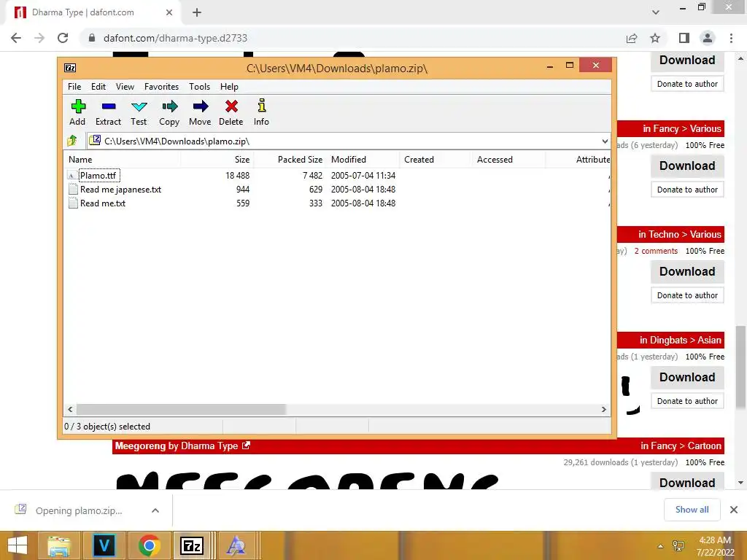Click Donate to author under Dingbats > Asian
Image resolution: width=747 pixels, height=560 pixels.
point(687,401)
